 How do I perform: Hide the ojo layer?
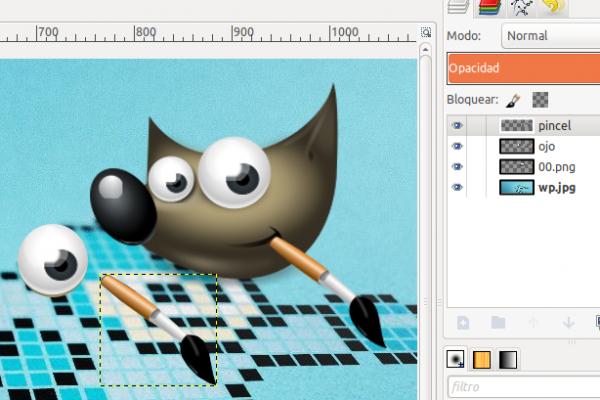pyautogui.click(x=457, y=146)
